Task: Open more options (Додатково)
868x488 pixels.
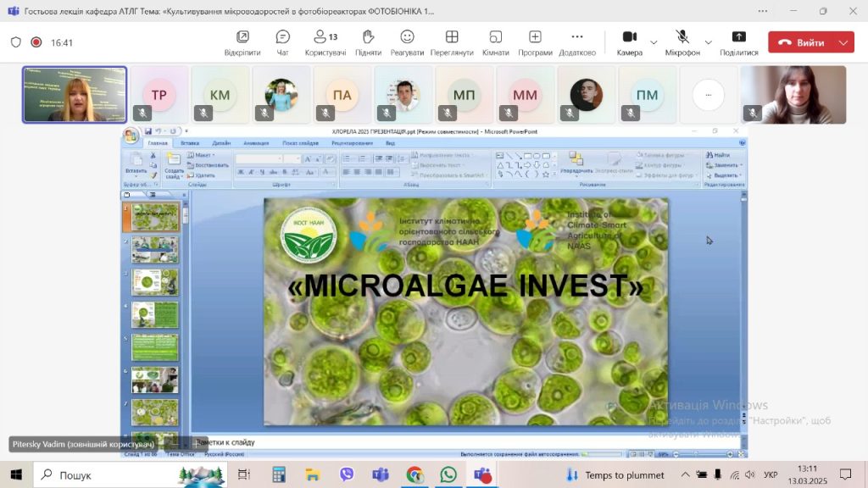Action: point(577,42)
